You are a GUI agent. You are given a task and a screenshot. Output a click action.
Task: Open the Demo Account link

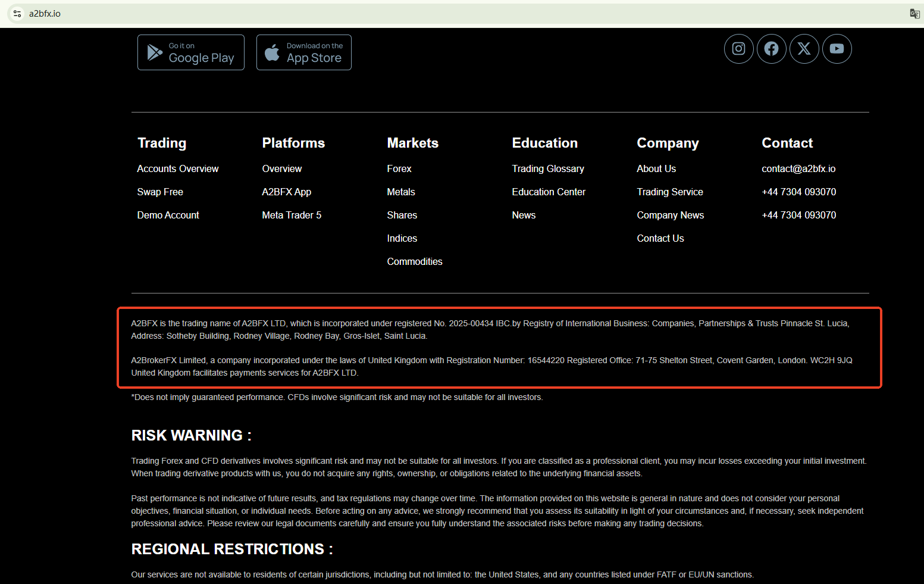tap(168, 216)
